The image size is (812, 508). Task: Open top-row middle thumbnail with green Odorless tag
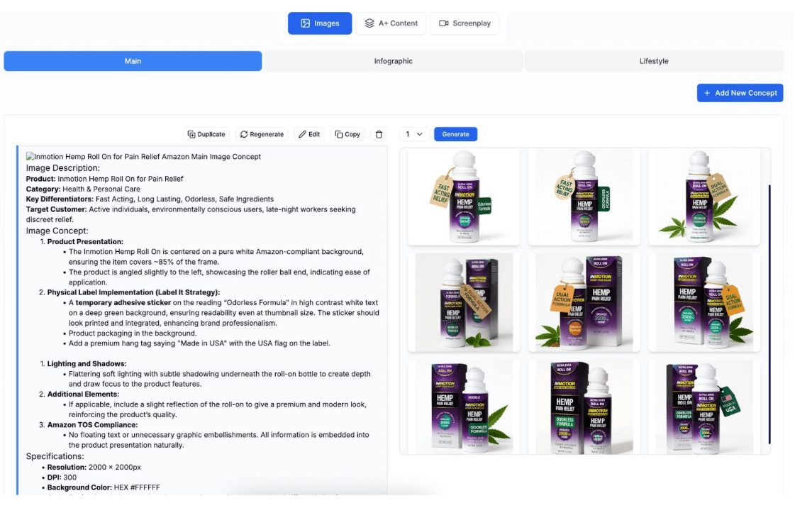click(584, 197)
